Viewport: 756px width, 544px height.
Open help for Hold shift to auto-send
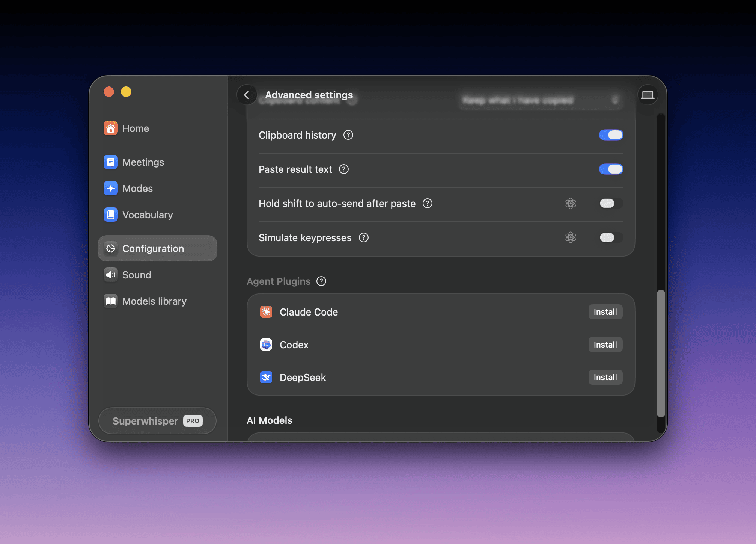tap(428, 203)
